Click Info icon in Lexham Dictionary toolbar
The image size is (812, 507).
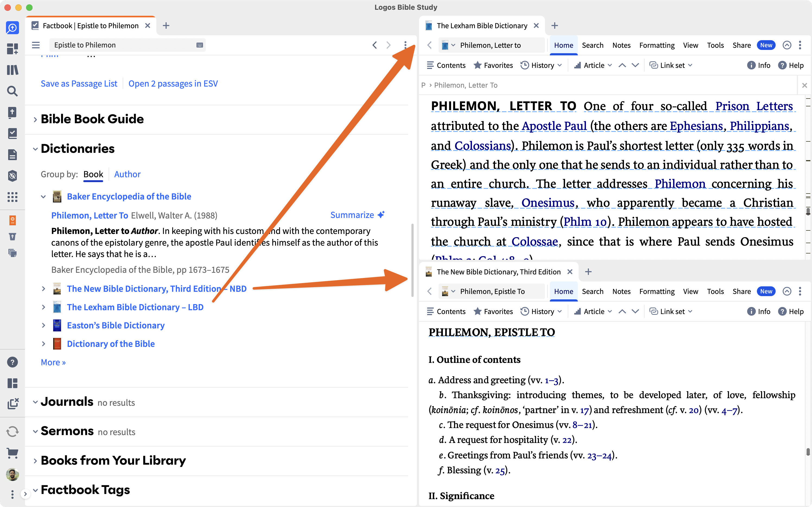758,65
